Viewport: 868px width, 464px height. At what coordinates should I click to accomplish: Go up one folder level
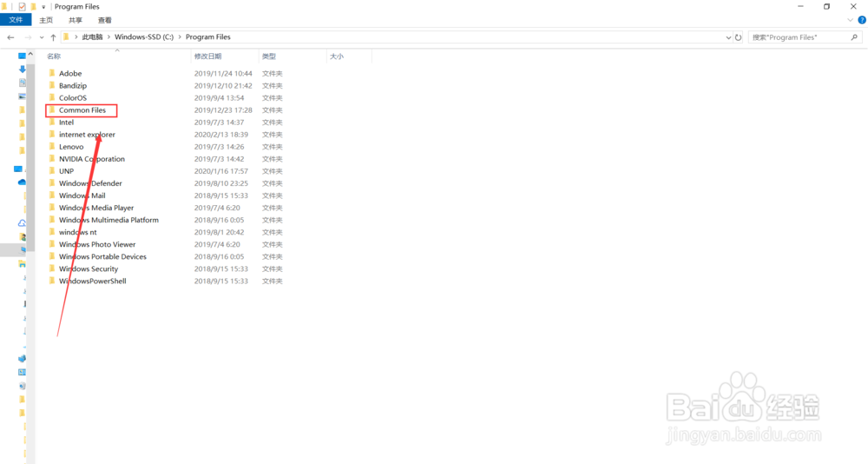point(53,37)
